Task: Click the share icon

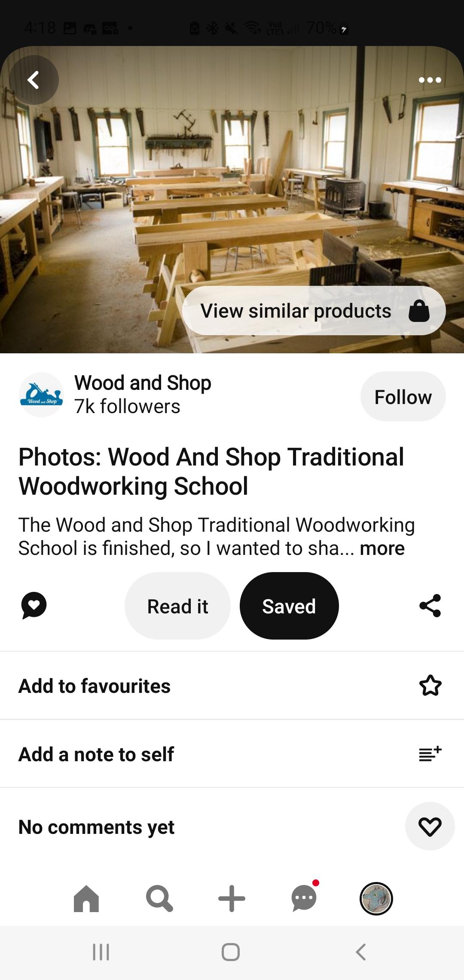Action: (x=430, y=606)
